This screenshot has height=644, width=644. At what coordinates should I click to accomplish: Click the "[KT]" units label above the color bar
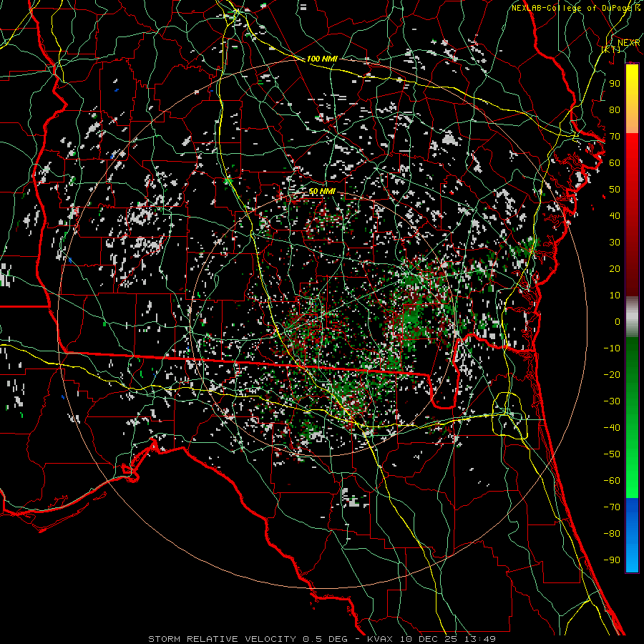[x=611, y=49]
